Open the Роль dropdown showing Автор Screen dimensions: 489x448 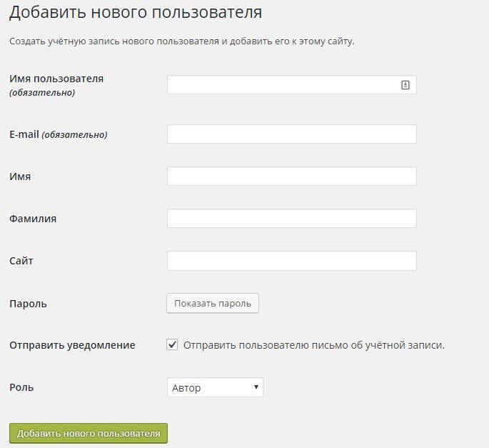point(215,388)
